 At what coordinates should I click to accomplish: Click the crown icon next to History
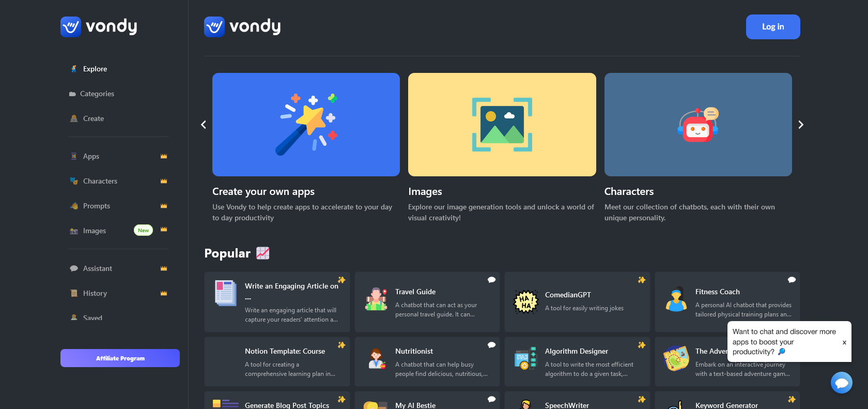point(164,293)
